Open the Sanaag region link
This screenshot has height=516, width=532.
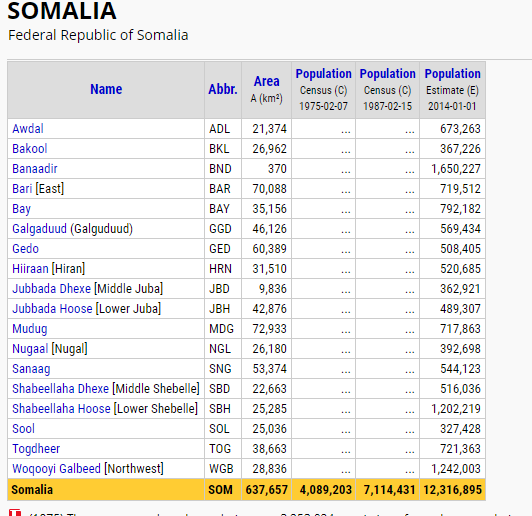pos(31,369)
